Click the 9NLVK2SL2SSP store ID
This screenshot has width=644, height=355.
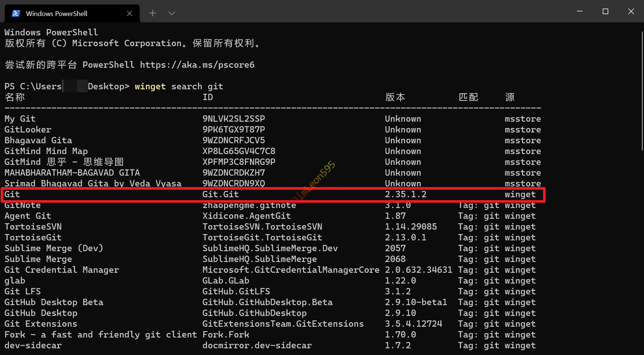tap(233, 119)
